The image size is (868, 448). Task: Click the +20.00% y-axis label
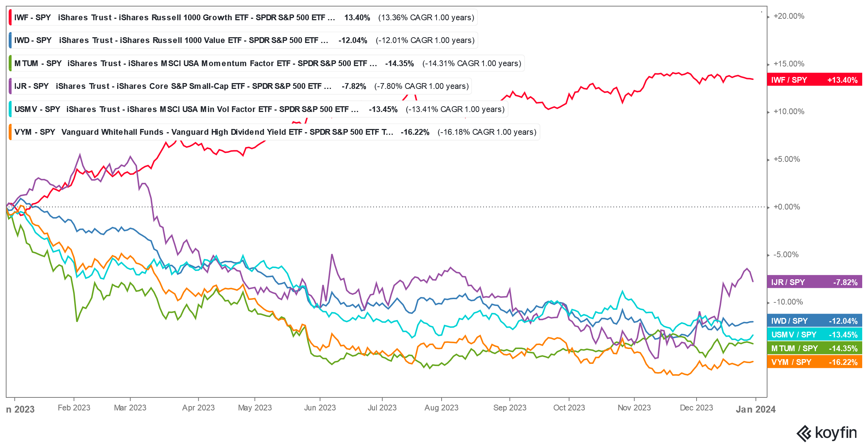click(789, 16)
